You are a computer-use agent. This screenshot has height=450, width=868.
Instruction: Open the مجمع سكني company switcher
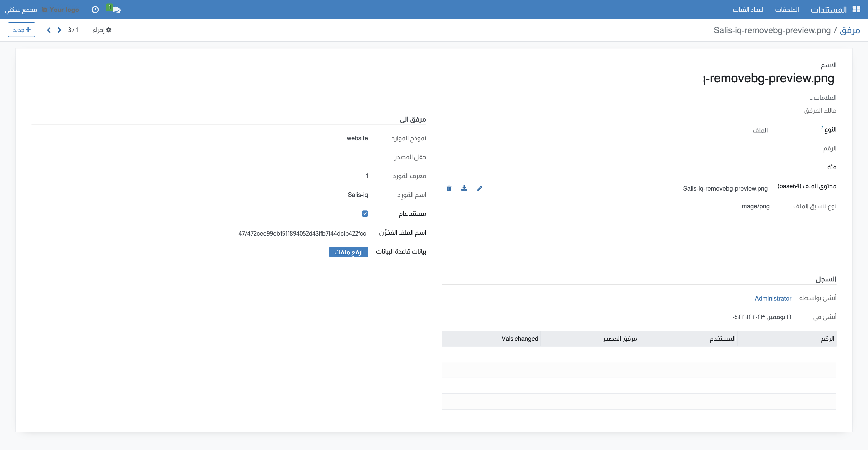(x=21, y=10)
